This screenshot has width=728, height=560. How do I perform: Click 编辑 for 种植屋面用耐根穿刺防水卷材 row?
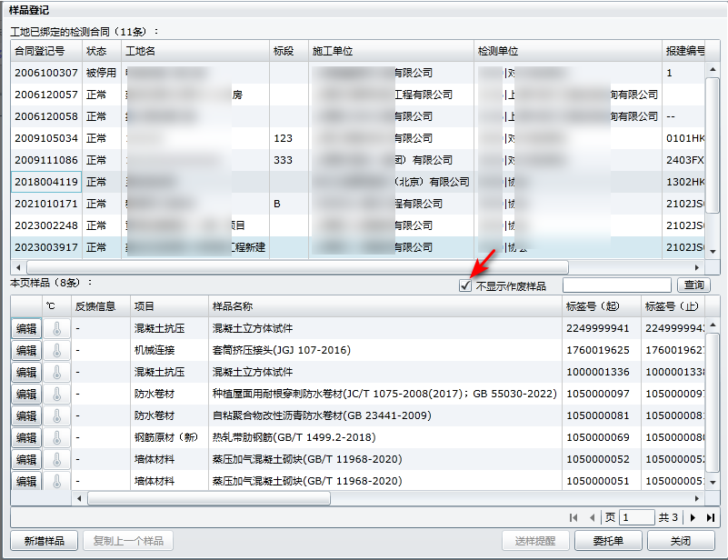[x=26, y=394]
